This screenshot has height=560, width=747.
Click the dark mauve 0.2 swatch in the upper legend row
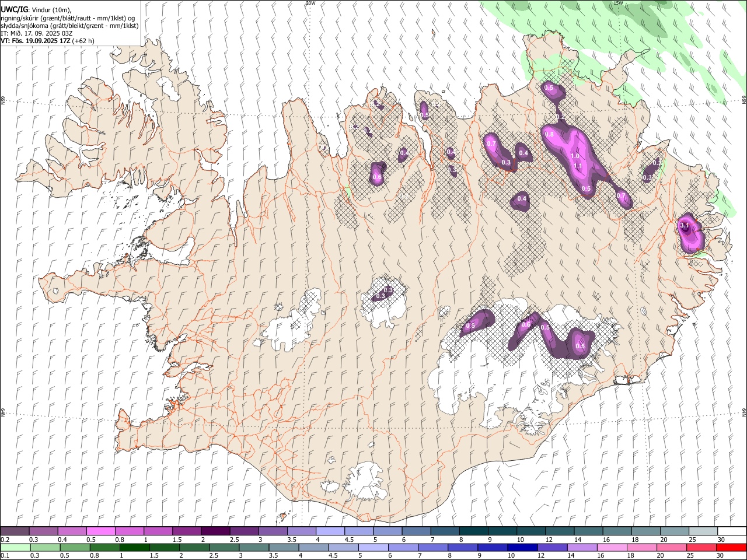click(x=15, y=531)
